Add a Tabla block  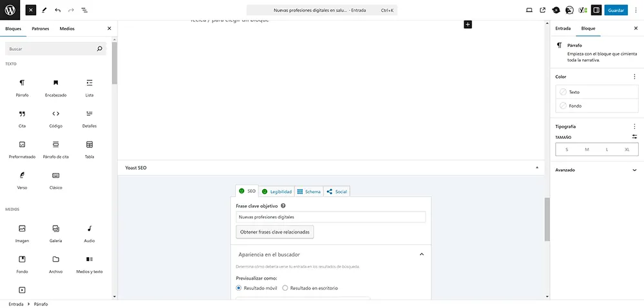pyautogui.click(x=90, y=149)
